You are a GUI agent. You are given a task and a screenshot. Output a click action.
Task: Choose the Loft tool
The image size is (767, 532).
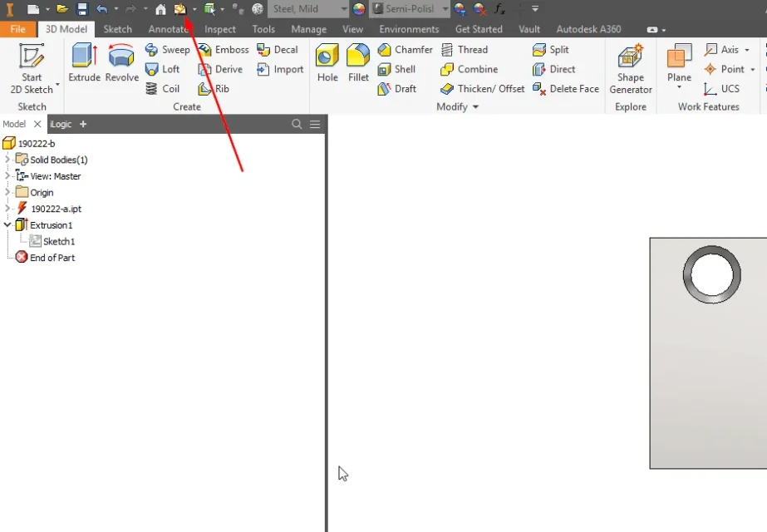pos(162,69)
